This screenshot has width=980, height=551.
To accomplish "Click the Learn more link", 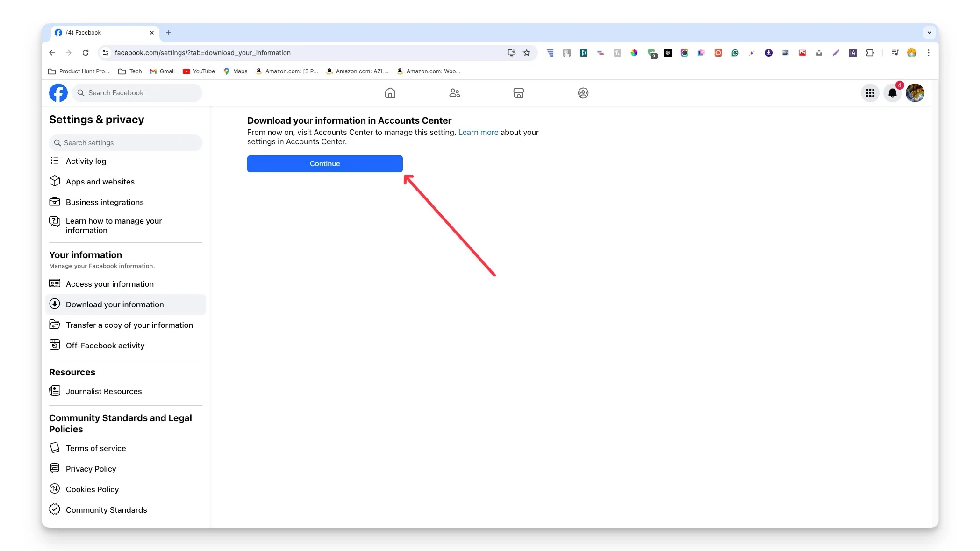I will 478,131.
